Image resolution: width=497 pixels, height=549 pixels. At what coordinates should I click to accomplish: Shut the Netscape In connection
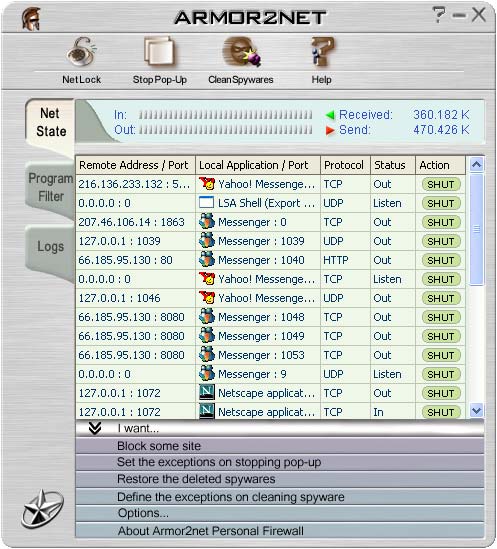click(x=441, y=412)
